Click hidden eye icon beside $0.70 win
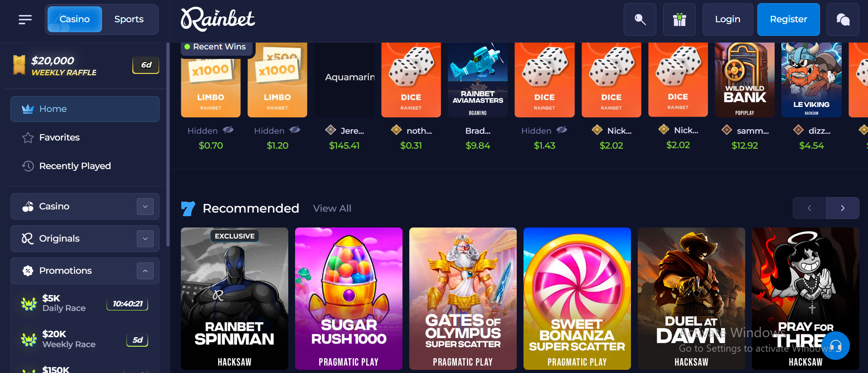868x373 pixels. [228, 130]
